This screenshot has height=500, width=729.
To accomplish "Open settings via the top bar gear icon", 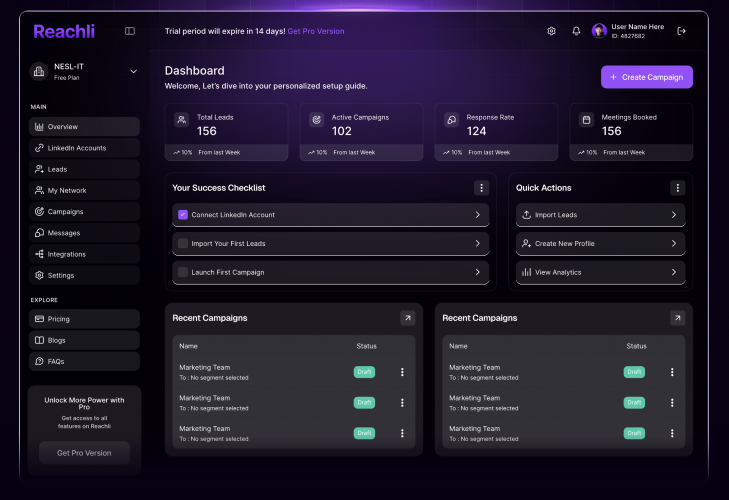I will tap(551, 31).
